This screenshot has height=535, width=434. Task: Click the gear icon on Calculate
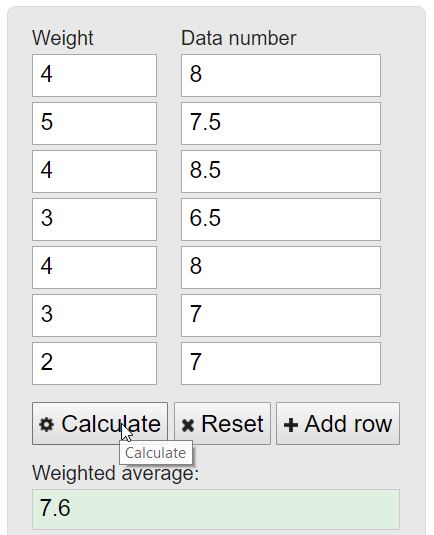[46, 425]
